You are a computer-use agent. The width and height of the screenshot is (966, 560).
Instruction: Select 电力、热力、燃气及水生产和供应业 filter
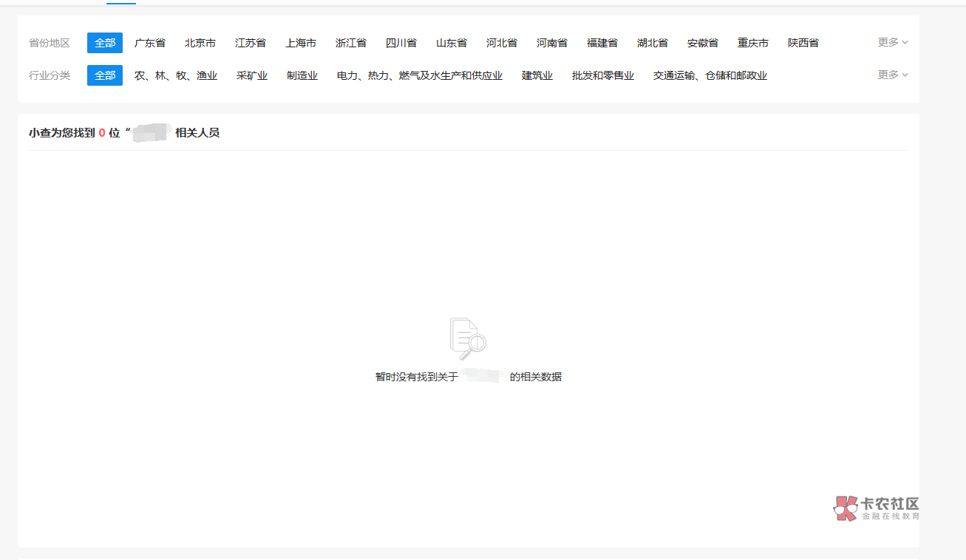(420, 75)
